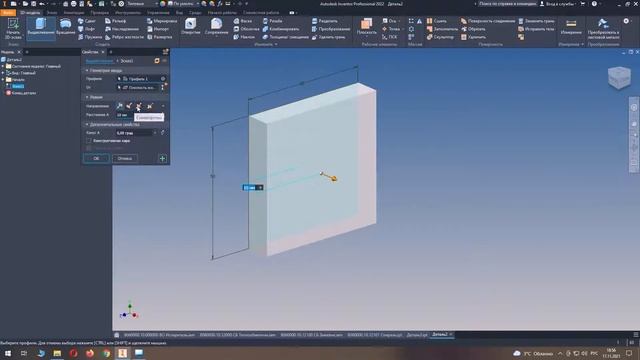
Task: Open Chrome from the taskbar
Action: [x=106, y=353]
